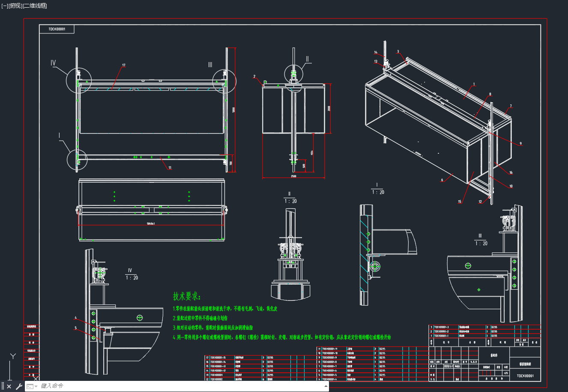Viewport: 568px width, 392px height.
Task: Select requirement line 4 about 螺钉或螺栓紧固
Action: [x=282, y=337]
